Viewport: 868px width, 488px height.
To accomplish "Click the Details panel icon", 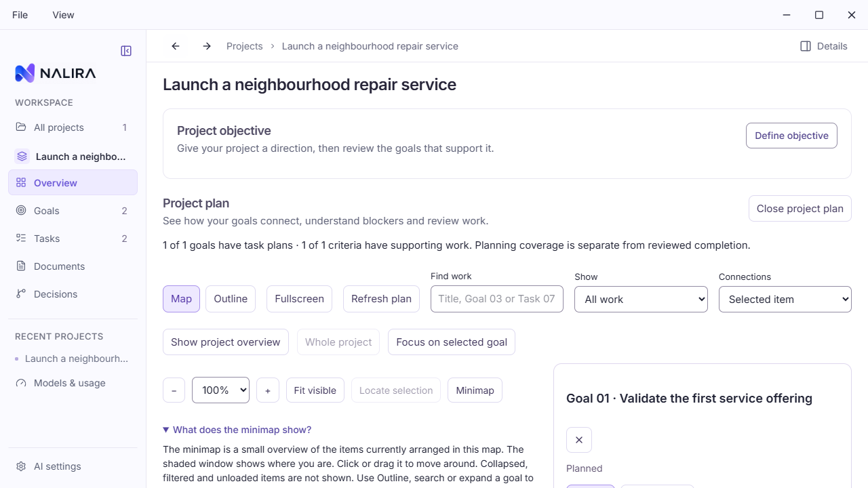I will [x=806, y=46].
